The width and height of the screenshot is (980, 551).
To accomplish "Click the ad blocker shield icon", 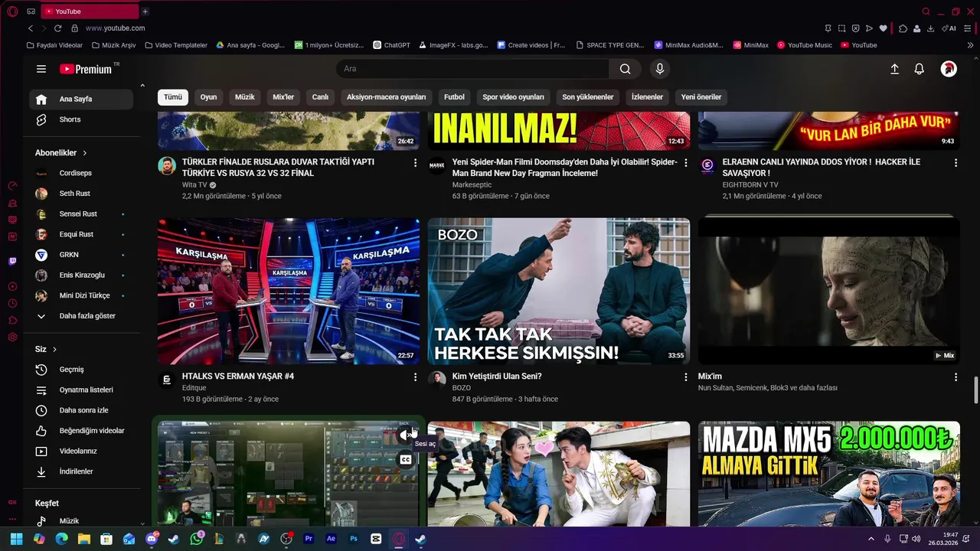I will click(855, 28).
